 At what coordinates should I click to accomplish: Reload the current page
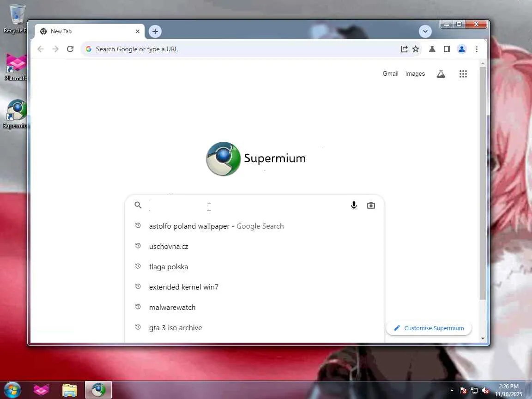[70, 49]
